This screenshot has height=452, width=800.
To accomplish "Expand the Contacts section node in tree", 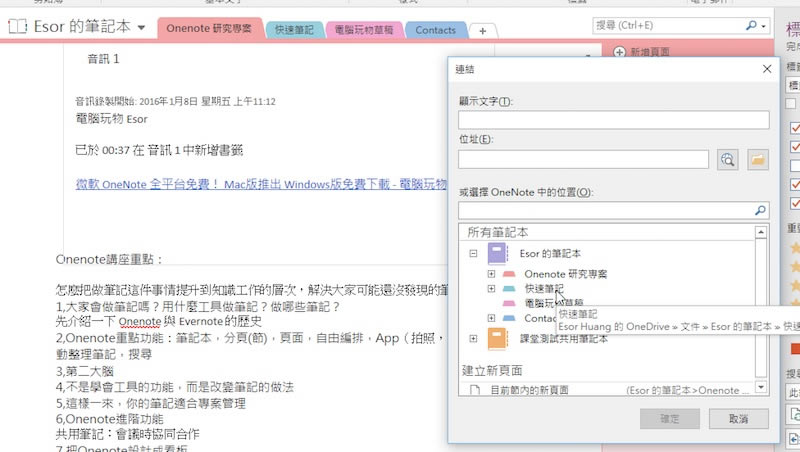I will [491, 318].
